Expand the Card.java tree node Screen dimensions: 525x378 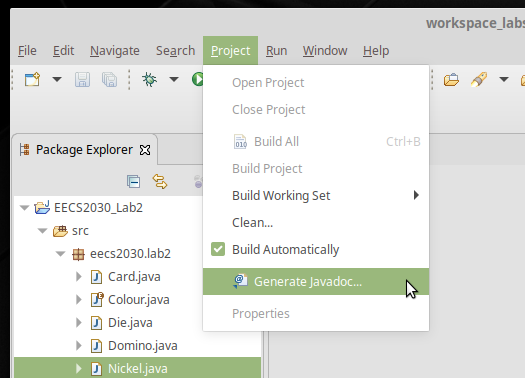79,277
